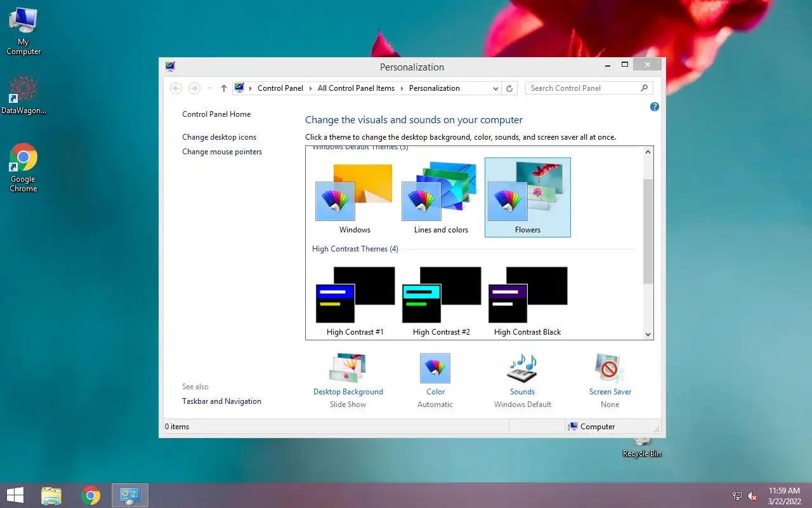812x508 pixels.
Task: Select the Lines and colors theme
Action: click(441, 197)
